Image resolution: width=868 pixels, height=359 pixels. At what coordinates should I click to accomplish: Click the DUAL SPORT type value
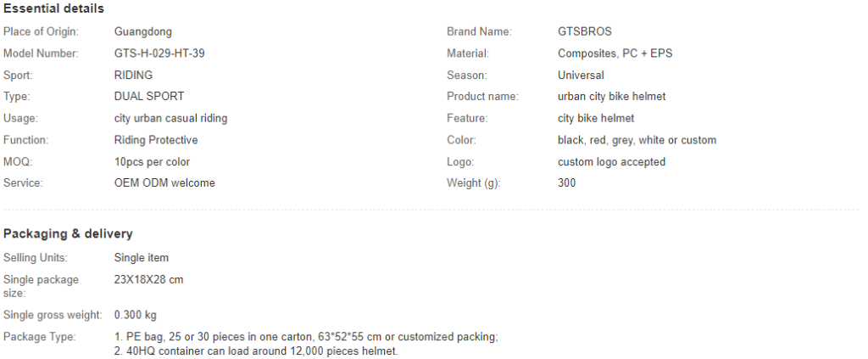point(149,97)
